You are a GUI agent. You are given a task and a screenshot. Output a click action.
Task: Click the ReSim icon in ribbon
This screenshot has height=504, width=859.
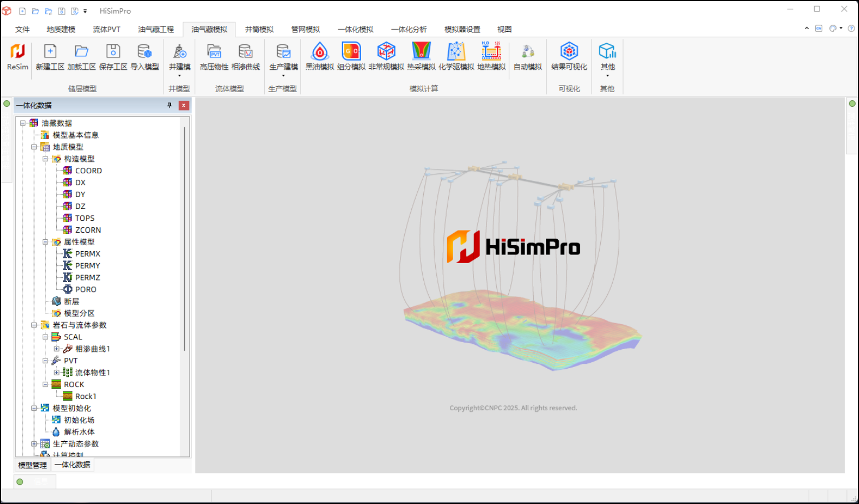(x=17, y=57)
